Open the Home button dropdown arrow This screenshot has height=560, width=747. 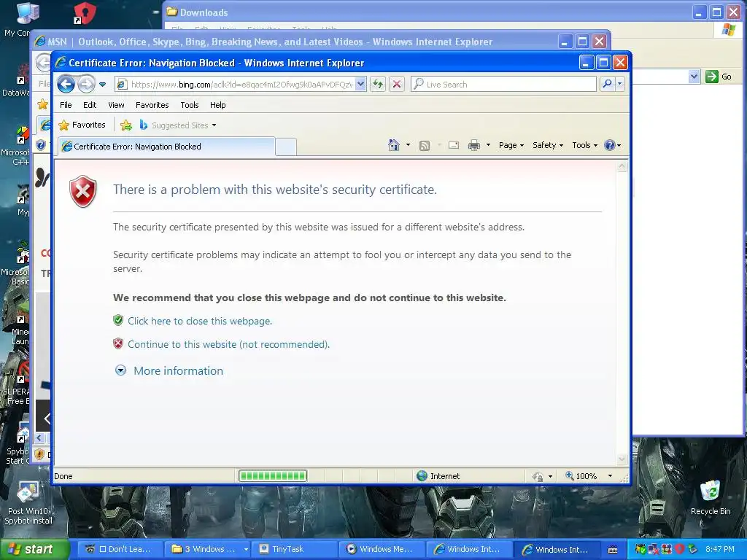click(408, 145)
